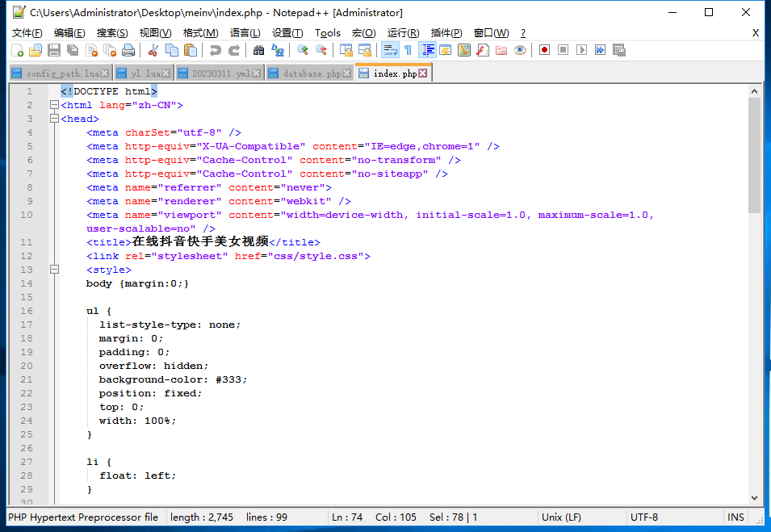Screen dimensions: 771x532
Task: Collapse the style block fold marker
Action: pos(54,270)
